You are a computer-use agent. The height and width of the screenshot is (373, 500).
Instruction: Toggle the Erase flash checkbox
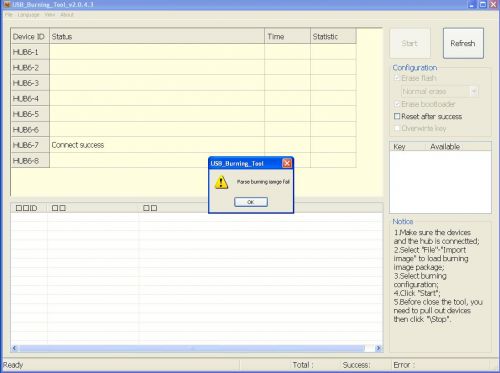click(x=397, y=78)
